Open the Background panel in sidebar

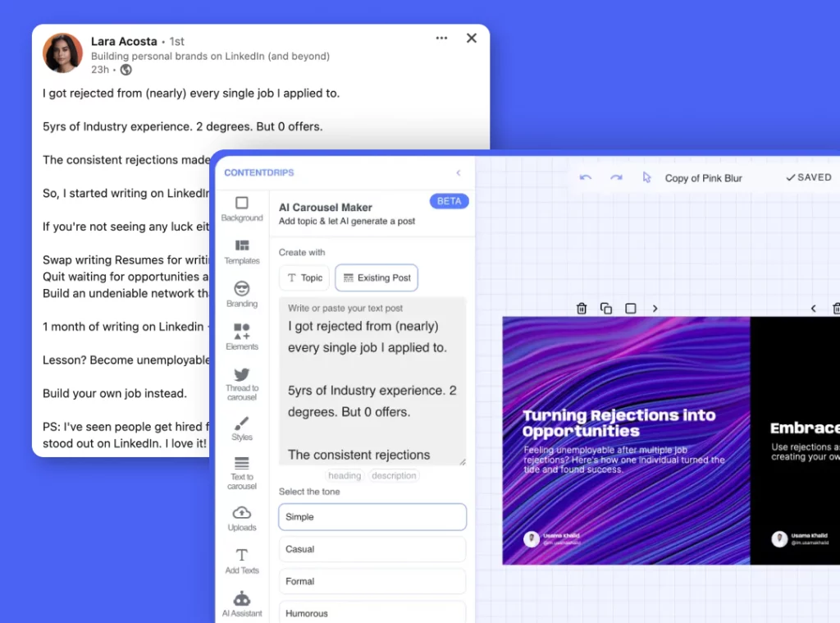tap(242, 208)
